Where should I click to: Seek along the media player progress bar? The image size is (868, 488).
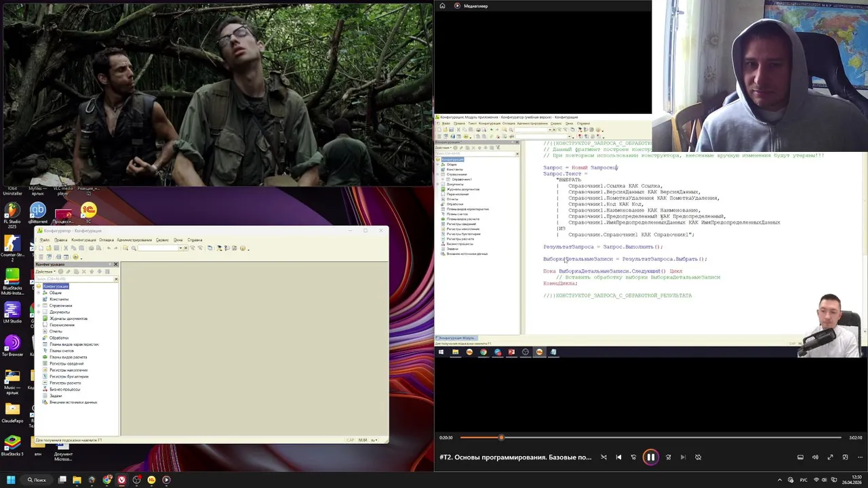click(x=651, y=437)
